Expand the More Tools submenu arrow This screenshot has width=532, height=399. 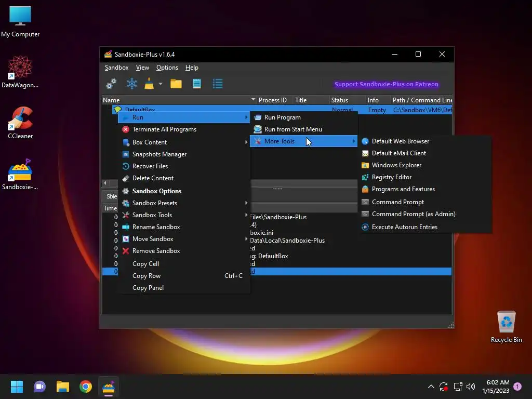coord(353,141)
